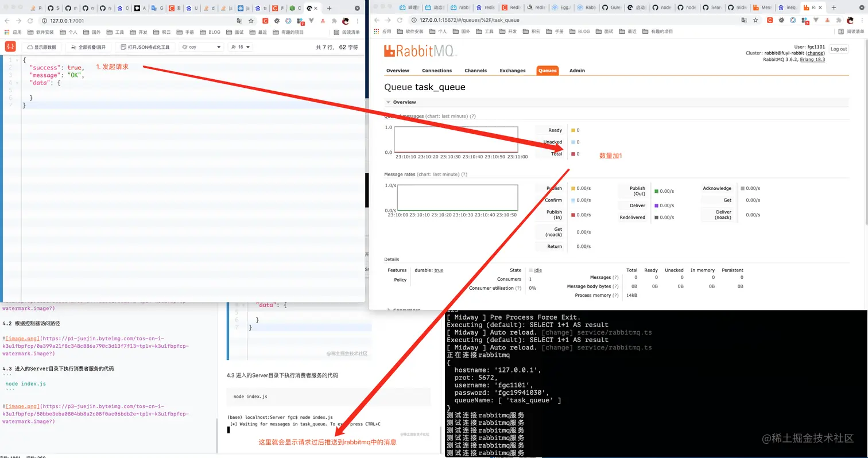Switch to the Gure GitHub browser tab
Screen dimensions: 868x458
coord(613,8)
